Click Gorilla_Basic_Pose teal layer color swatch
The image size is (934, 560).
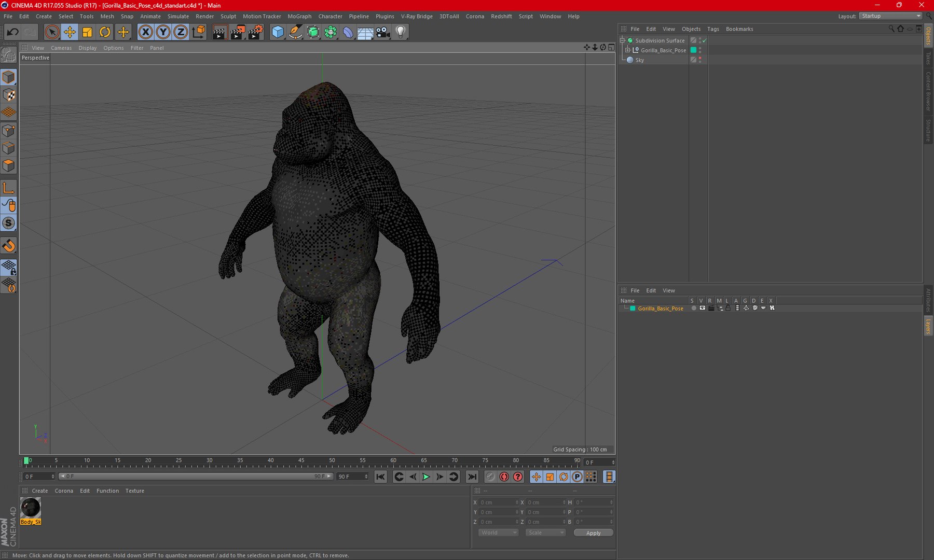[693, 50]
